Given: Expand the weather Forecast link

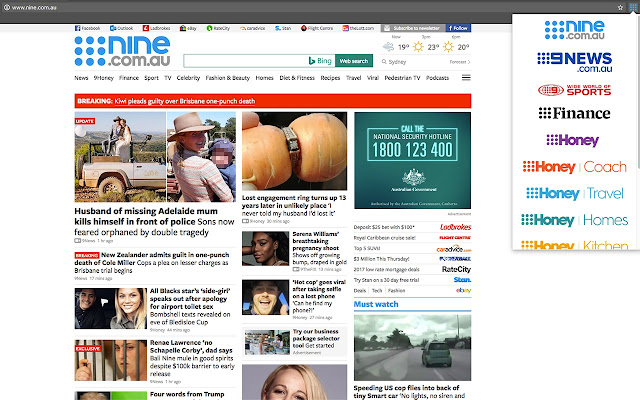Looking at the screenshot, I should point(460,62).
